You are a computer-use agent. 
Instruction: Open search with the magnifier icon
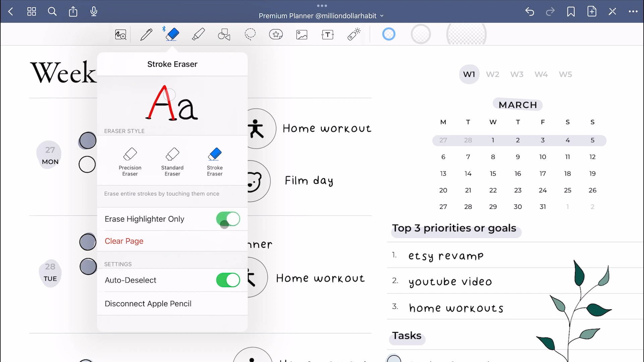pos(52,12)
